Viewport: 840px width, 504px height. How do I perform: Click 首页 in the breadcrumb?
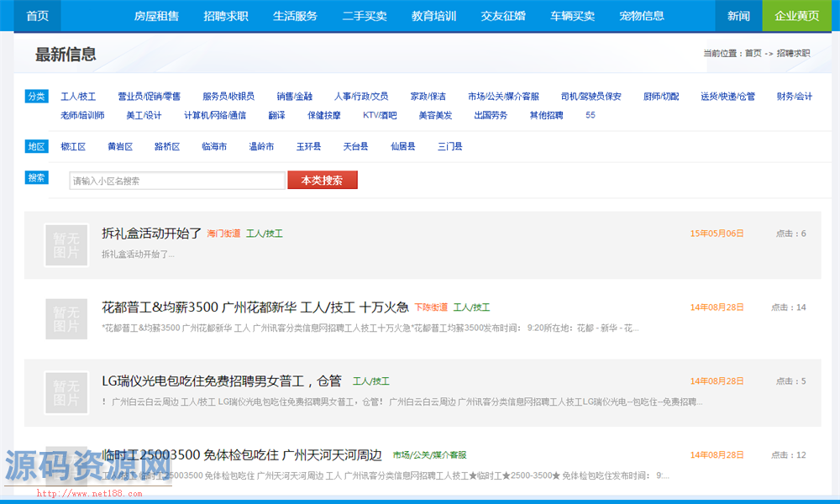(x=753, y=53)
